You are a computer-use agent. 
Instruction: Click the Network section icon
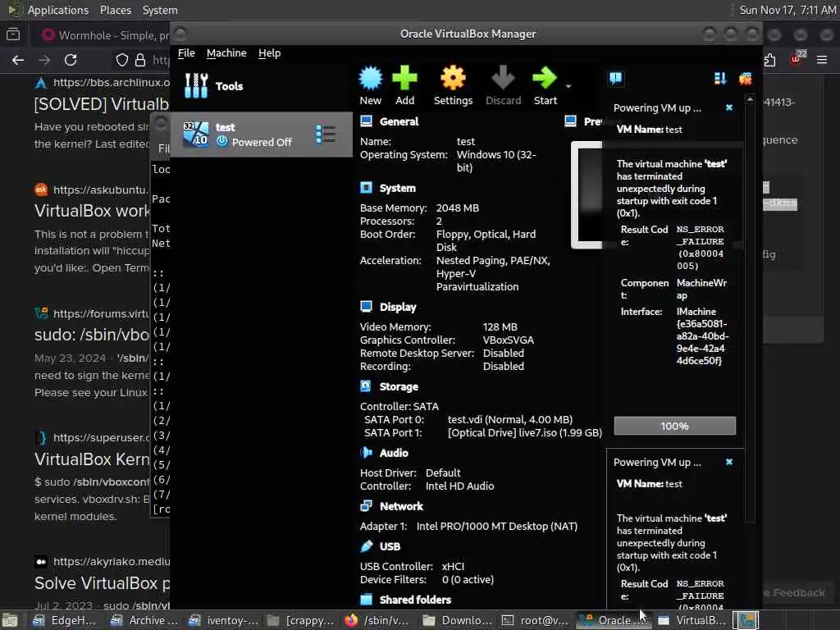coord(366,505)
